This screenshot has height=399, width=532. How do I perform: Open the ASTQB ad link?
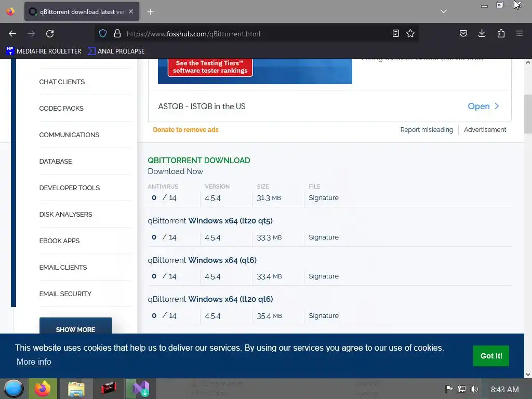click(x=202, y=106)
